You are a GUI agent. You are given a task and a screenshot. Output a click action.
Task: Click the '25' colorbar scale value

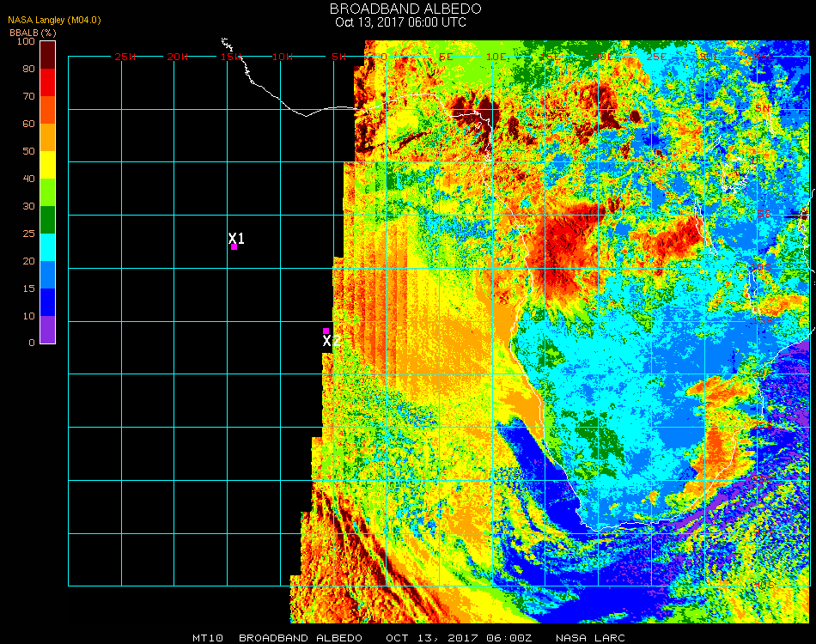click(28, 234)
